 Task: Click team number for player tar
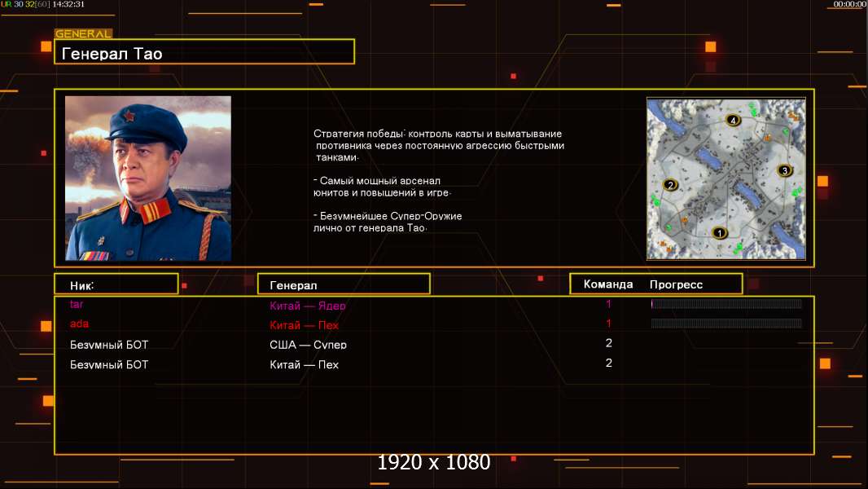(x=608, y=303)
